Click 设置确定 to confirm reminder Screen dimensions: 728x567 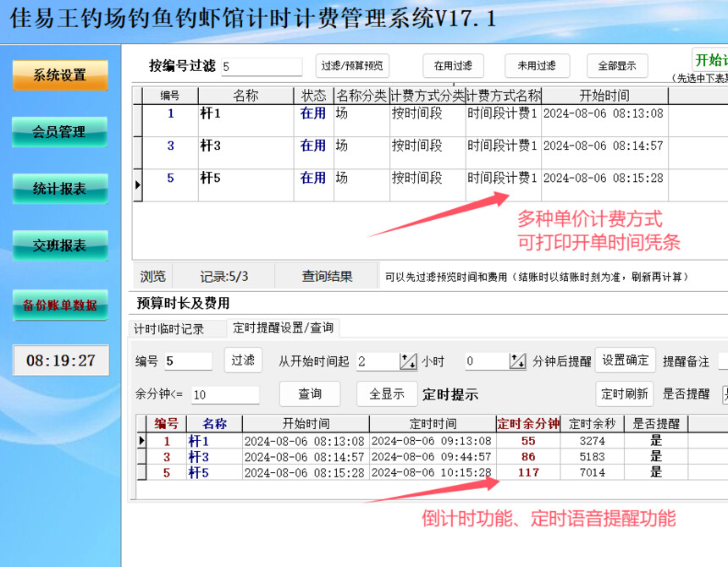(626, 361)
